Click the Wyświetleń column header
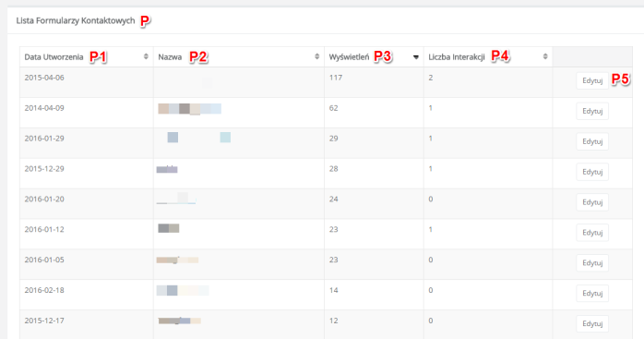The image size is (644, 339). [x=374, y=56]
